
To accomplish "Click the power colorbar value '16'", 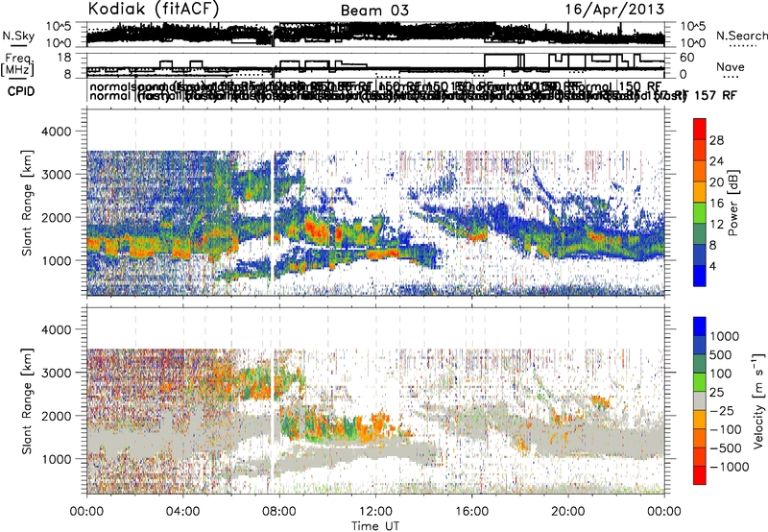I will (x=716, y=204).
